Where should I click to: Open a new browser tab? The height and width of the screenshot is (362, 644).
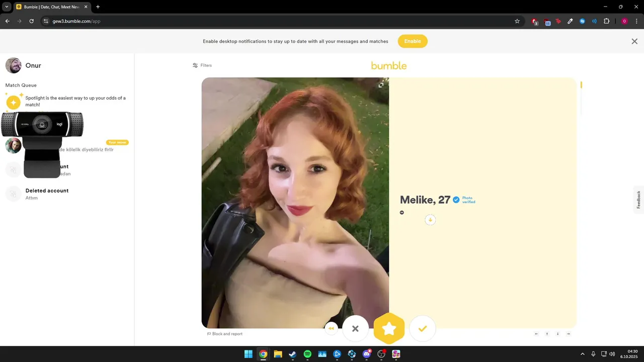(x=98, y=7)
